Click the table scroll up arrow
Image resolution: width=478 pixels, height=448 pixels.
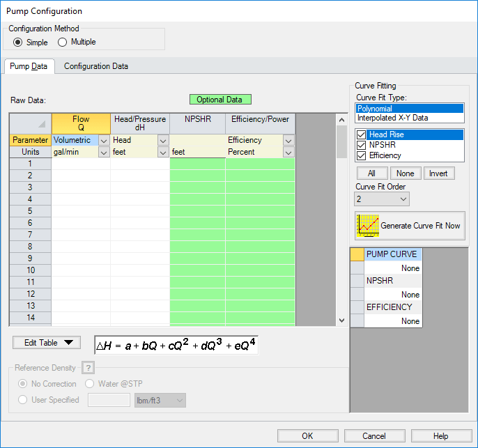click(341, 120)
